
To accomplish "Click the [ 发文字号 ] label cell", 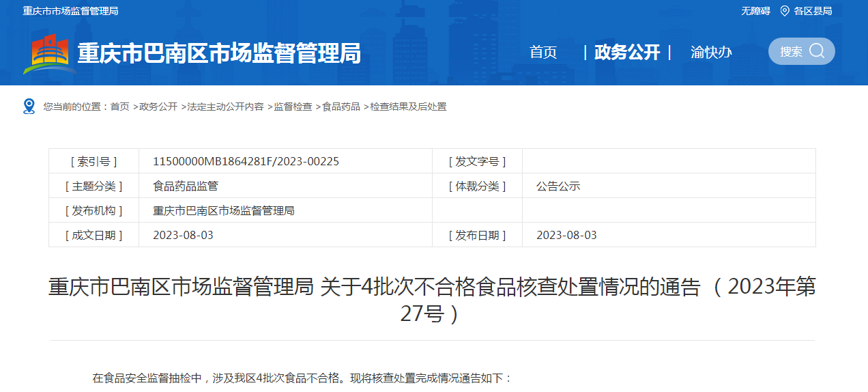I will point(478,161).
